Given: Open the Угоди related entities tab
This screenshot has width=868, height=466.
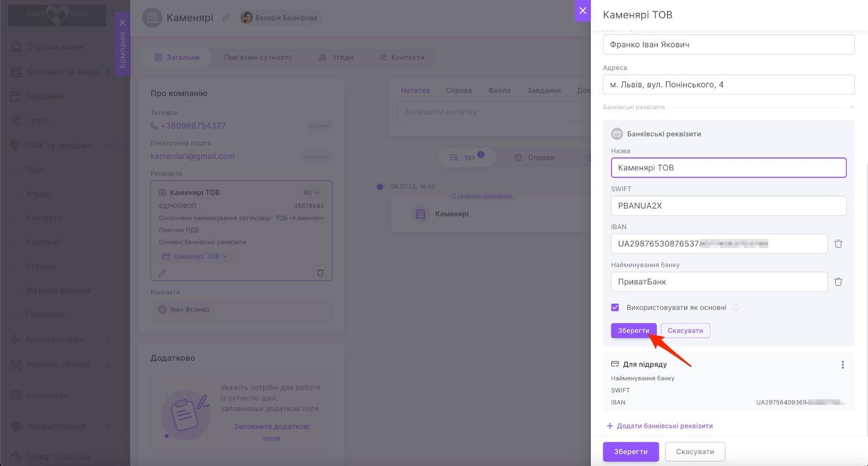Looking at the screenshot, I should (336, 58).
